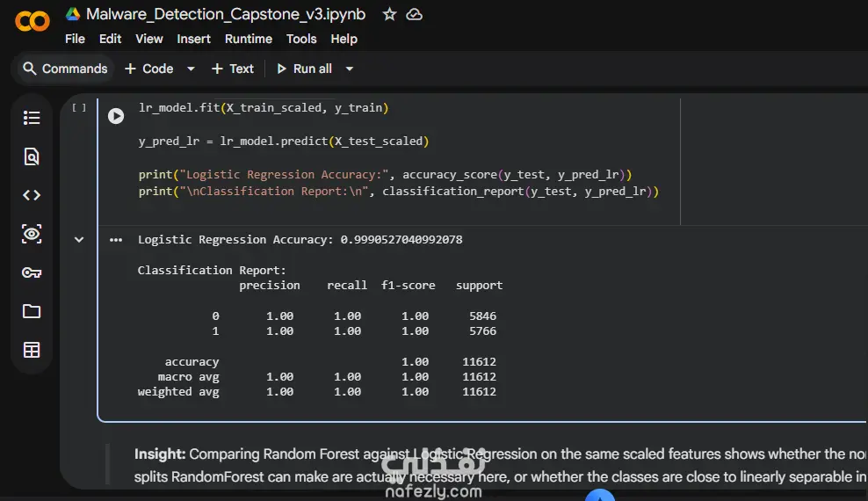
Task: Open the Code insert dropdown arrow
Action: (191, 69)
